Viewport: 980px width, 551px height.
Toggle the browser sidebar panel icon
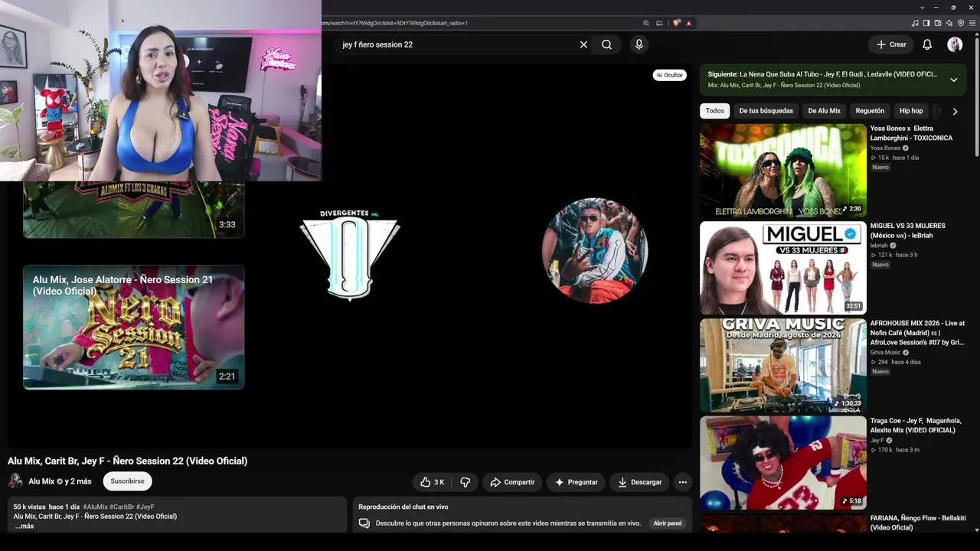926,23
